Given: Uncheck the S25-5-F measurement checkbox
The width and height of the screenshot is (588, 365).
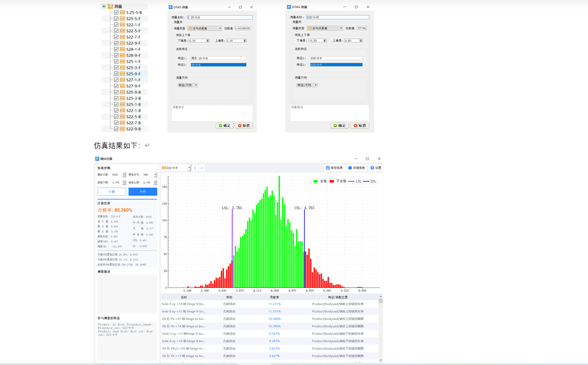Looking at the screenshot, I should [116, 19].
